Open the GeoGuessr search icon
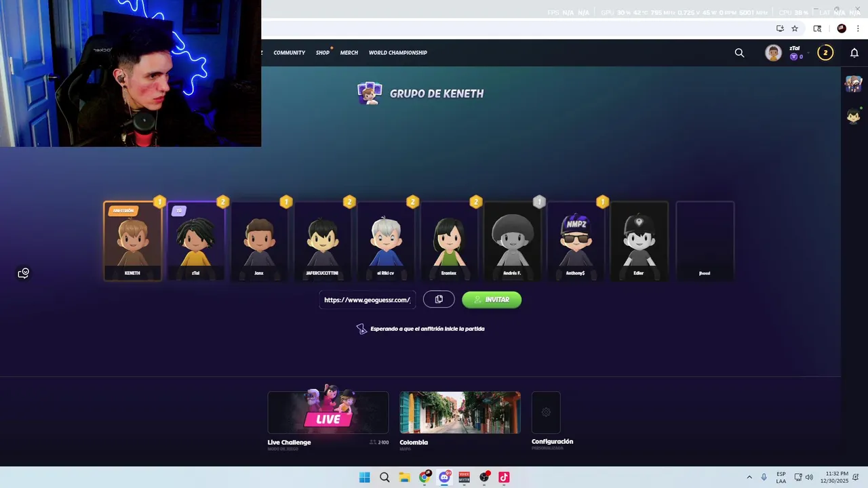Viewport: 868px width, 488px height. tap(739, 53)
